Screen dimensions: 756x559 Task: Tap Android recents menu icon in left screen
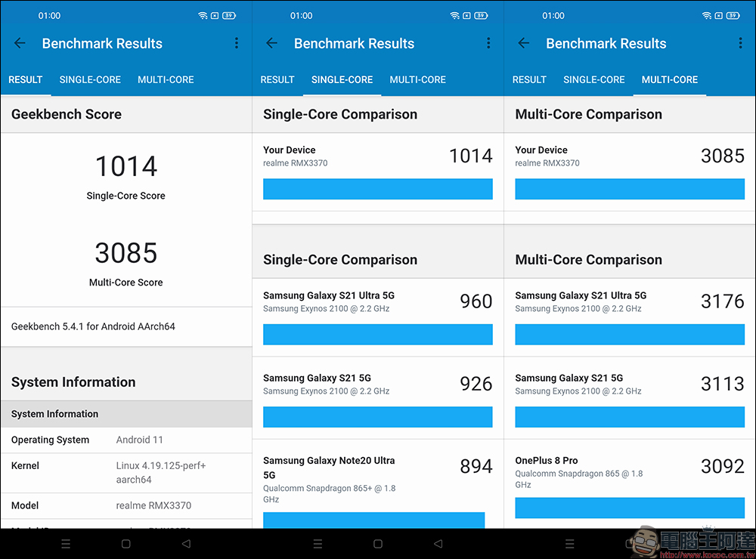[66, 544]
